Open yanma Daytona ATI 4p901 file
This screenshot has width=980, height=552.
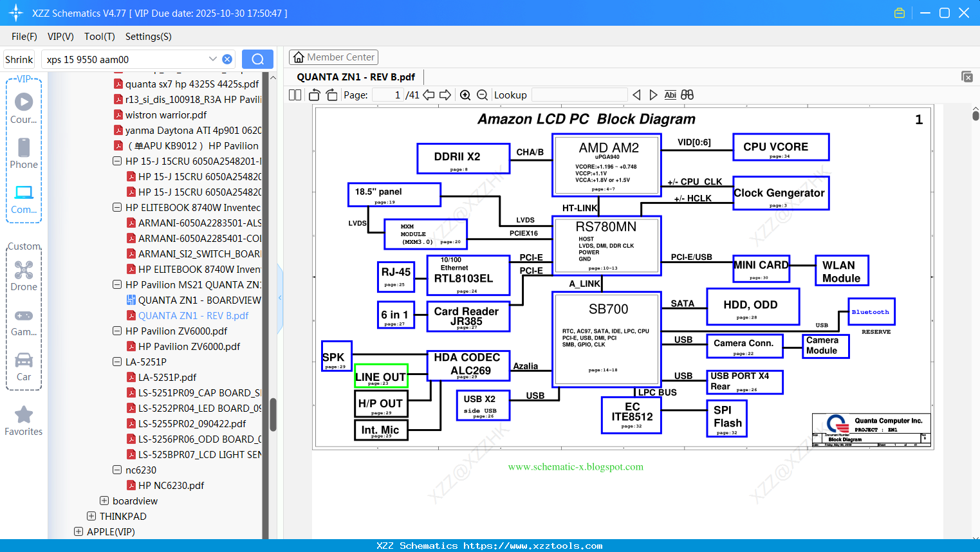(x=193, y=130)
